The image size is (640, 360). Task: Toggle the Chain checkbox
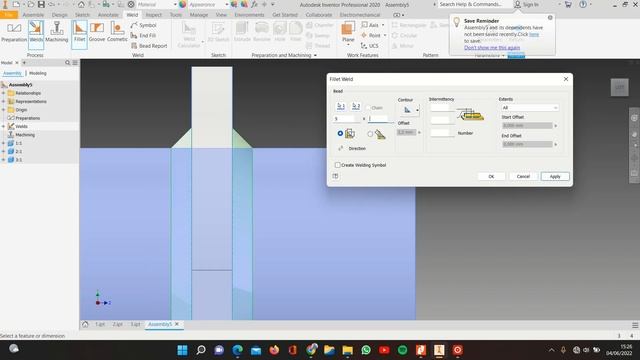click(369, 108)
